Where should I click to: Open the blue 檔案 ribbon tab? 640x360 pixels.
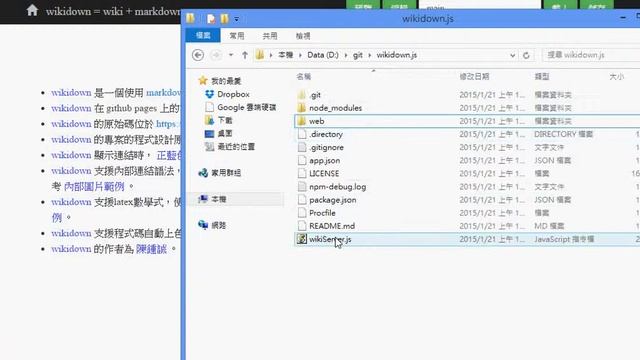point(203,36)
